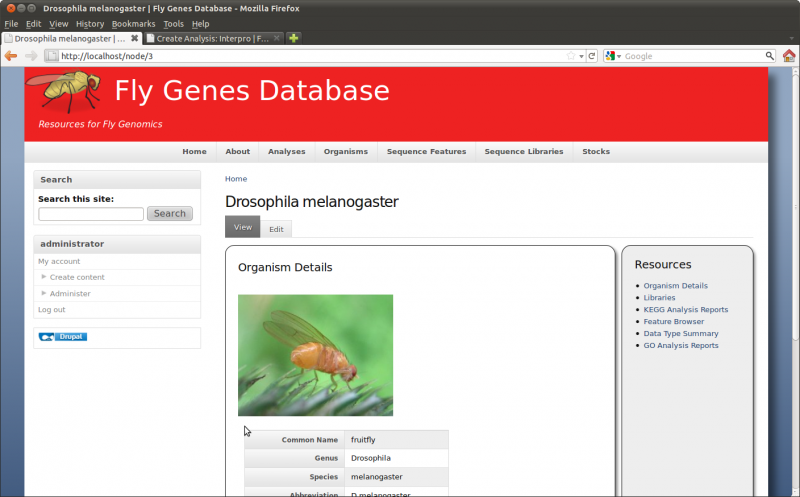The height and width of the screenshot is (497, 800).
Task: Open Analyses in the navigation bar
Action: [287, 152]
